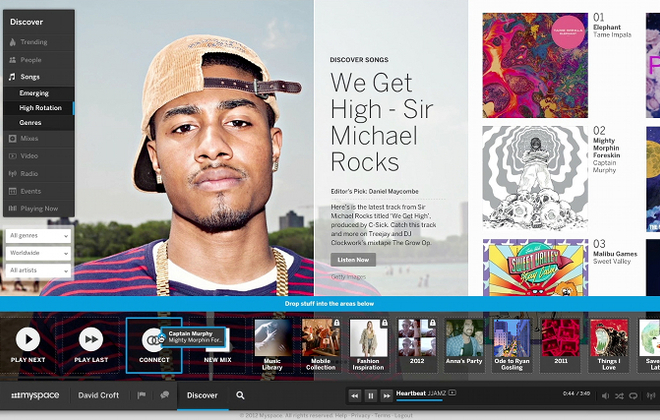Toggle shuffle in the player
This screenshot has width=660, height=420.
pyautogui.click(x=619, y=396)
